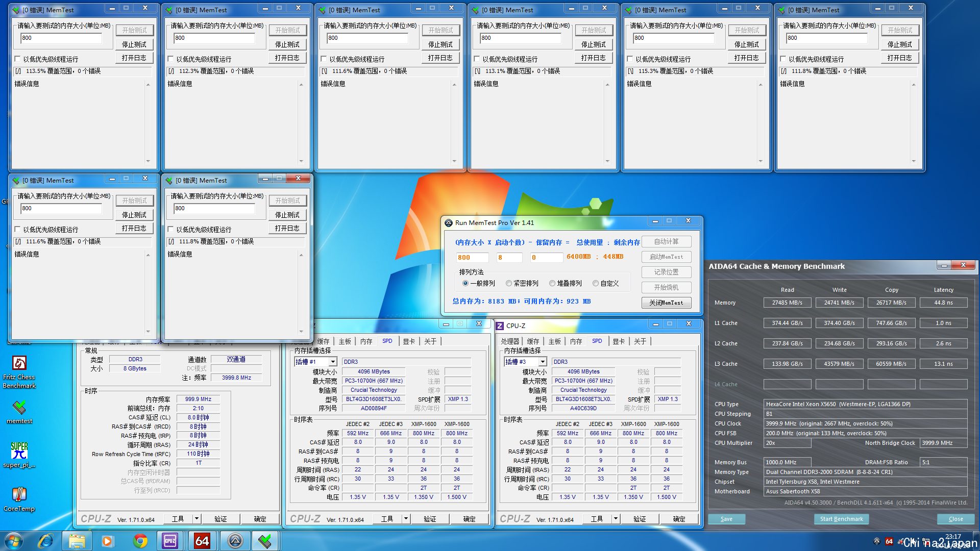Open the 插槽 #1 slot dropdown
The image size is (980, 551).
333,362
